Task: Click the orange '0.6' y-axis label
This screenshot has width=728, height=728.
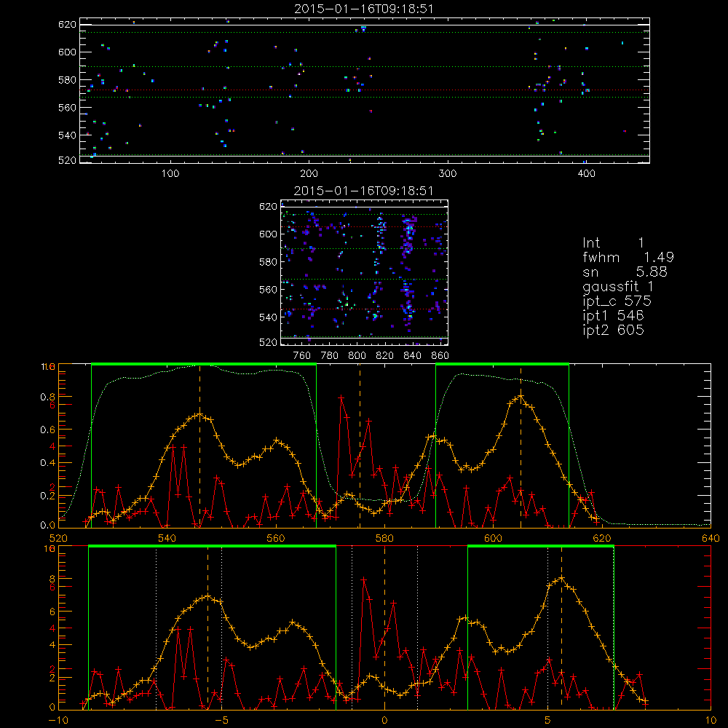Action: (x=47, y=430)
